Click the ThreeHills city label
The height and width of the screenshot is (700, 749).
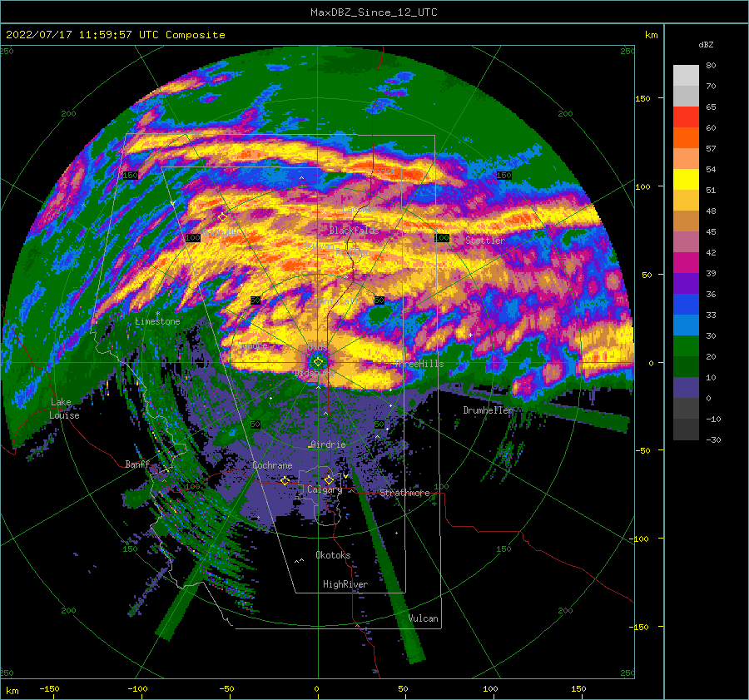click(x=419, y=364)
